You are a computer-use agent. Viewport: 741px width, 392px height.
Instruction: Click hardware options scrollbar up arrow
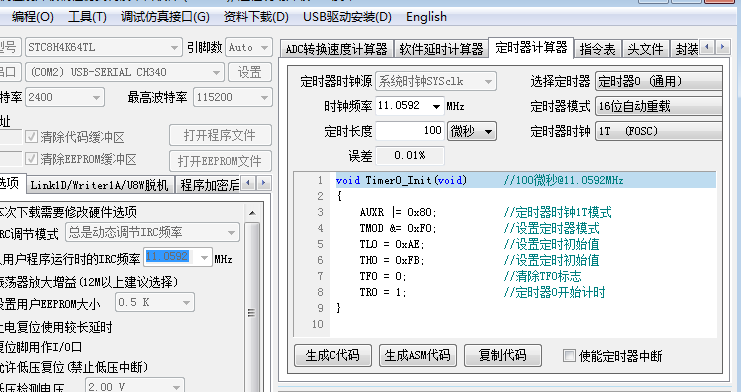click(252, 213)
